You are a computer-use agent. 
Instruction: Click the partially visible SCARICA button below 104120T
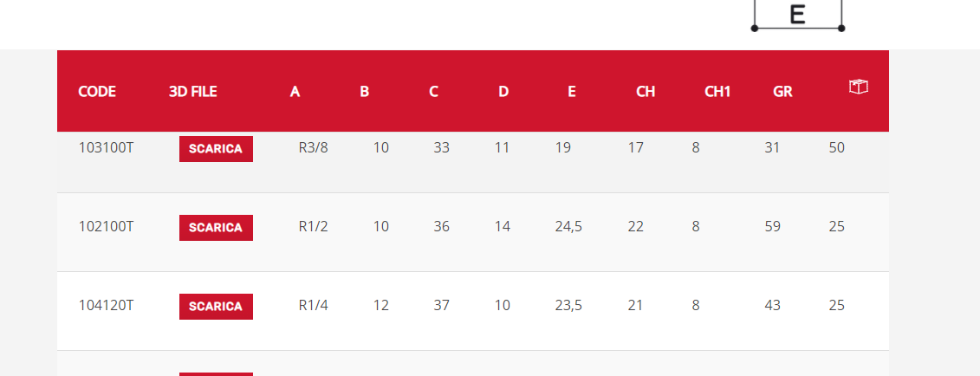pos(217,374)
